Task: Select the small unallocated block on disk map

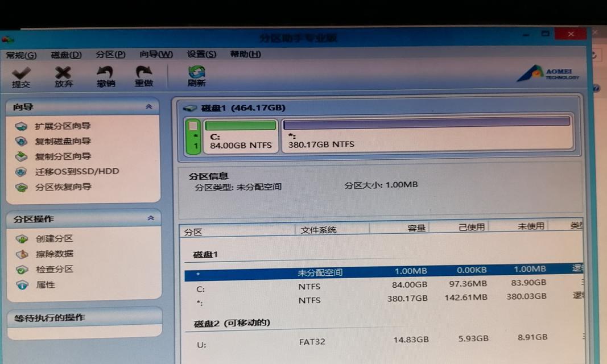Action: pyautogui.click(x=193, y=137)
